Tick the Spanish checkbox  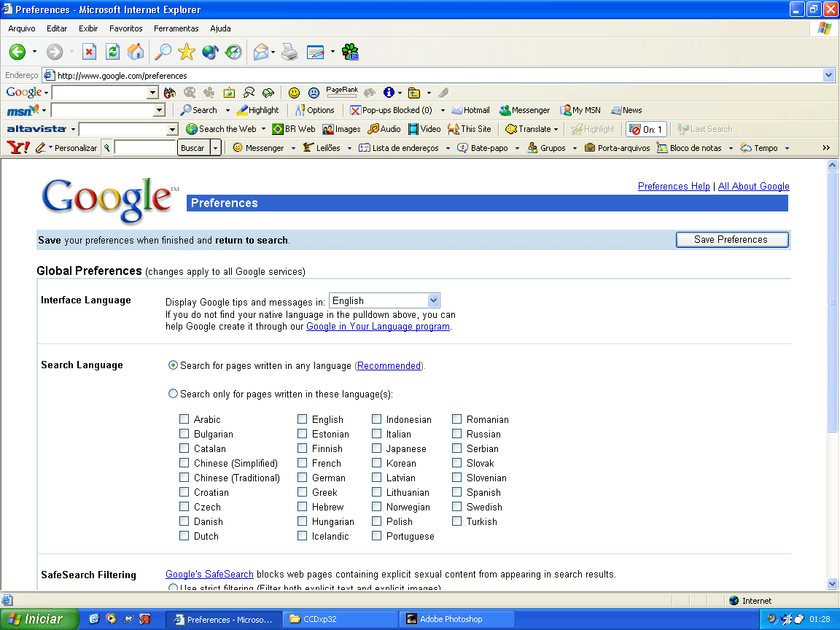pyautogui.click(x=456, y=491)
